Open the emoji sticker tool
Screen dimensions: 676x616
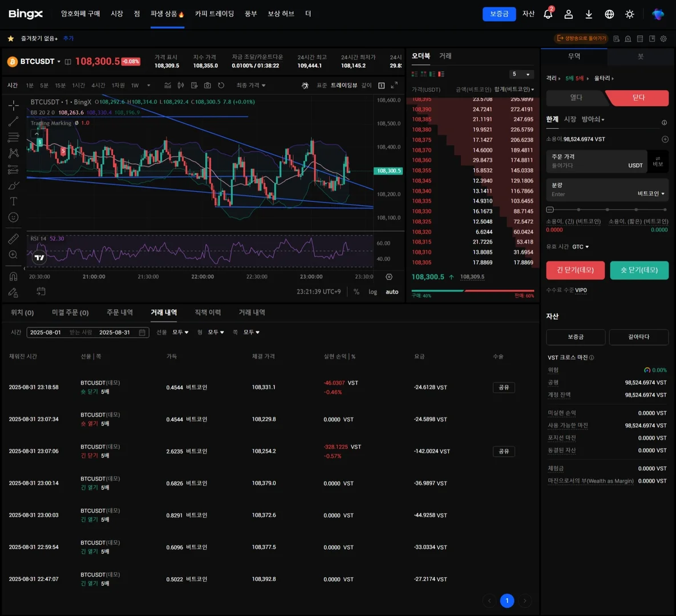point(13,217)
